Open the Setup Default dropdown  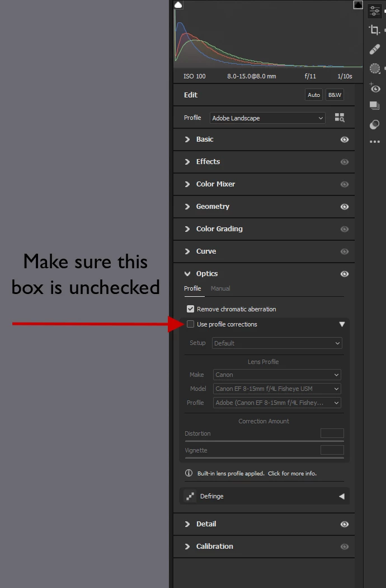[x=277, y=343]
